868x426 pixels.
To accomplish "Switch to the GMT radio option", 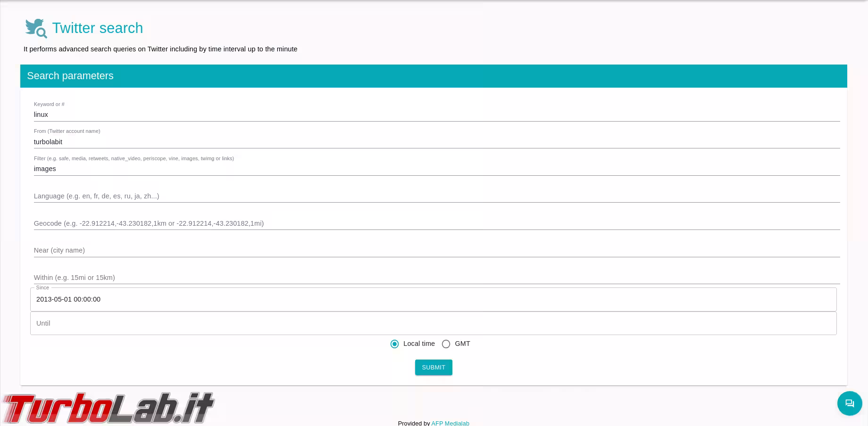I will pos(446,344).
